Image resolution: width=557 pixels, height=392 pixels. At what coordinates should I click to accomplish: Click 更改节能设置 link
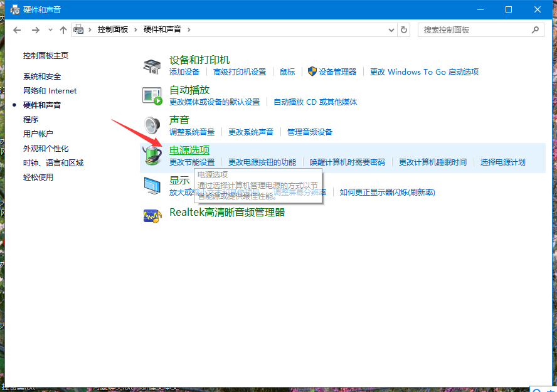tap(192, 162)
